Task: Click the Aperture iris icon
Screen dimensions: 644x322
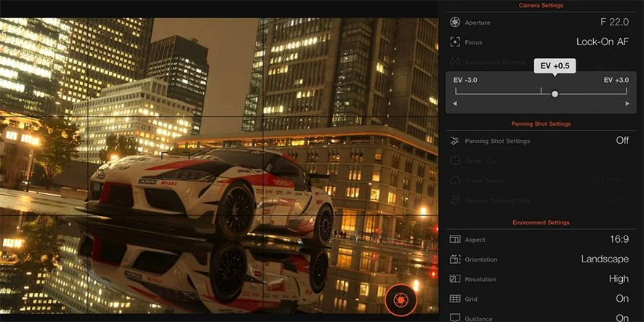Action: [x=455, y=23]
